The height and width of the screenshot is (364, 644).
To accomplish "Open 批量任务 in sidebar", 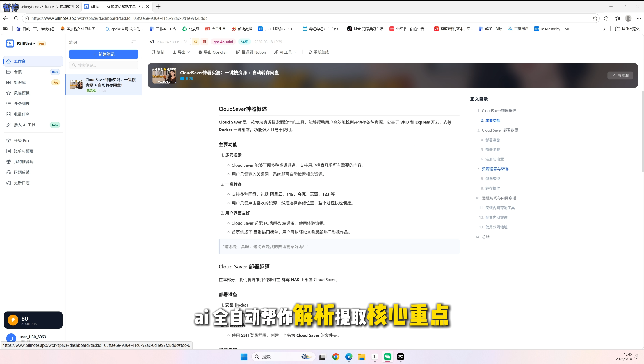I will tap(33, 114).
